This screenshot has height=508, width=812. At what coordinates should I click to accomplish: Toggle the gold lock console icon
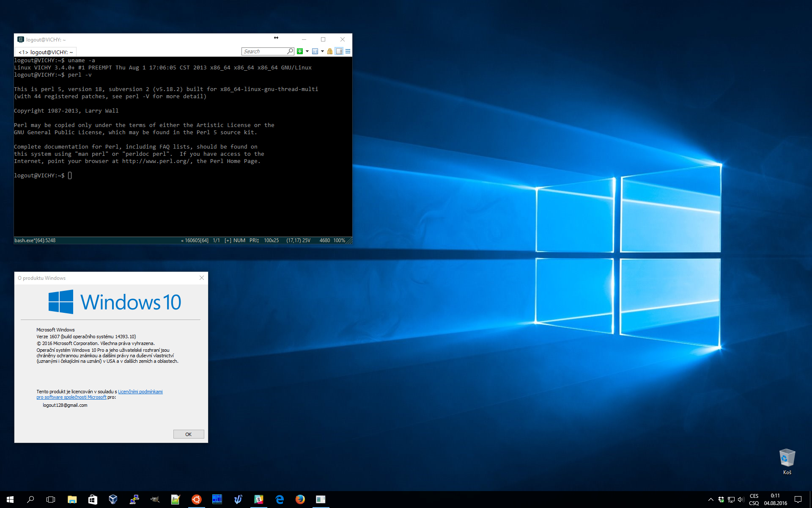click(x=330, y=51)
